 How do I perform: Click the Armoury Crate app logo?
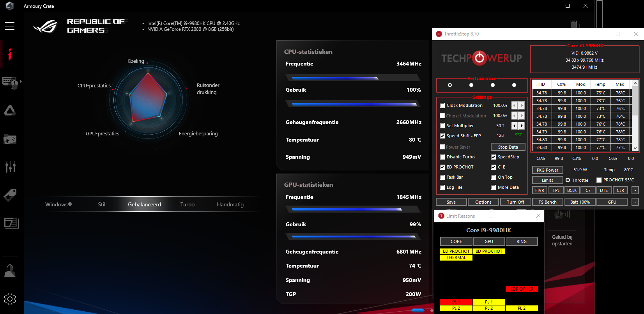tap(10, 6)
